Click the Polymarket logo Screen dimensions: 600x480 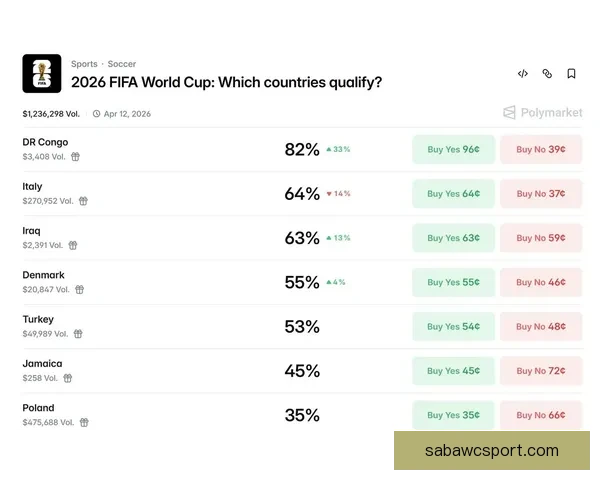tap(543, 113)
